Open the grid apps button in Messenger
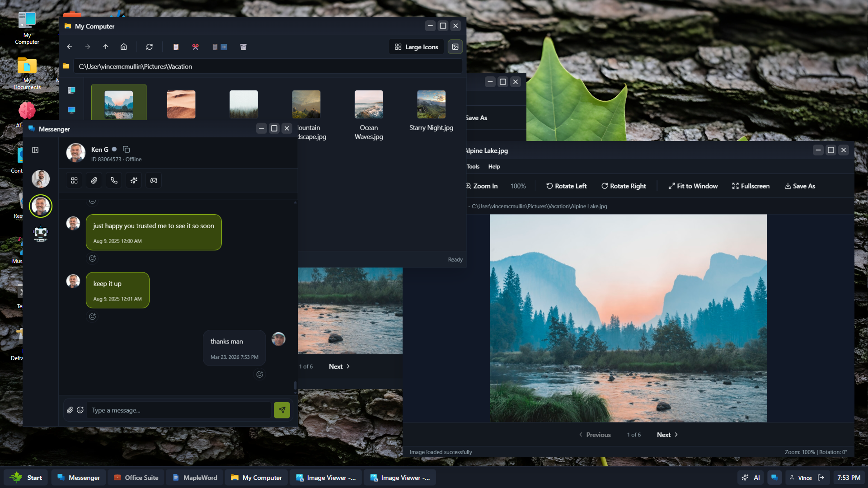This screenshot has height=488, width=868. click(75, 180)
